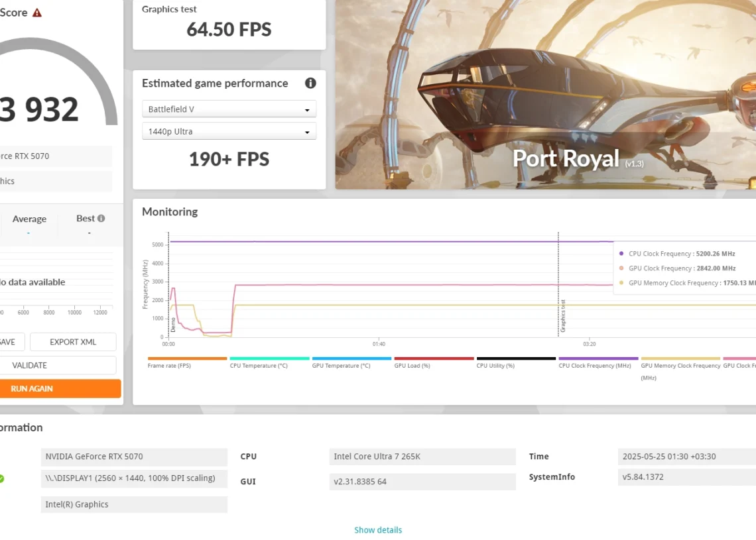
Task: Click the DISPLAY1 2560 × 1440 field
Action: point(134,478)
